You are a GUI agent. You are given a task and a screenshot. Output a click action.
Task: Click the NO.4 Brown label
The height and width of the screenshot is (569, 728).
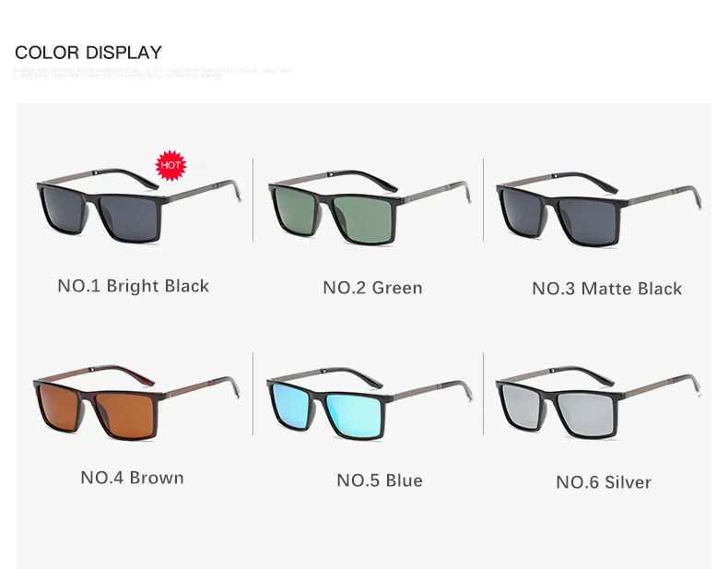coord(133,478)
